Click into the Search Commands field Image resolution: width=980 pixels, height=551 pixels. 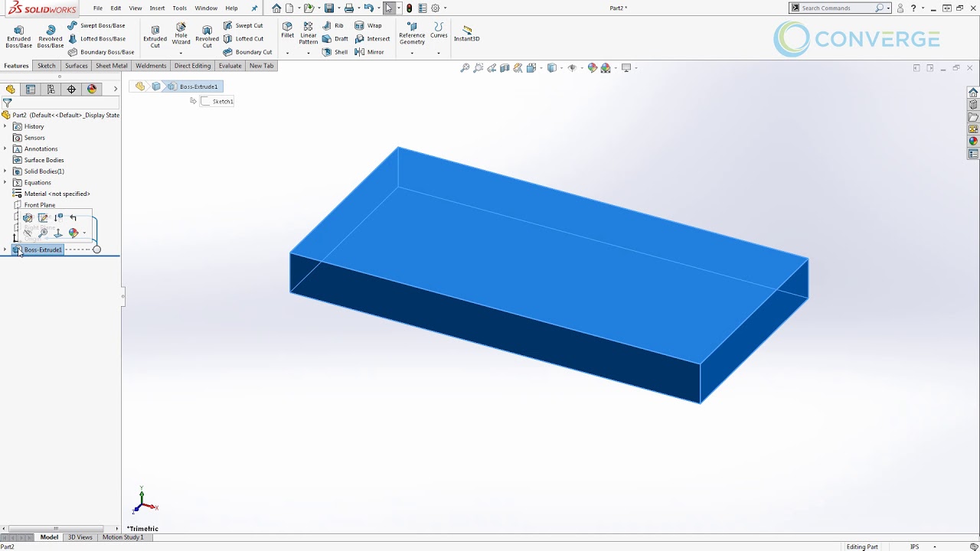[836, 8]
